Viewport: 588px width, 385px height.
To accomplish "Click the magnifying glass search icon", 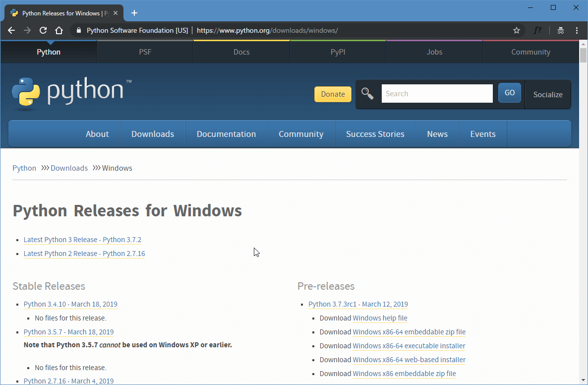I will pos(367,93).
